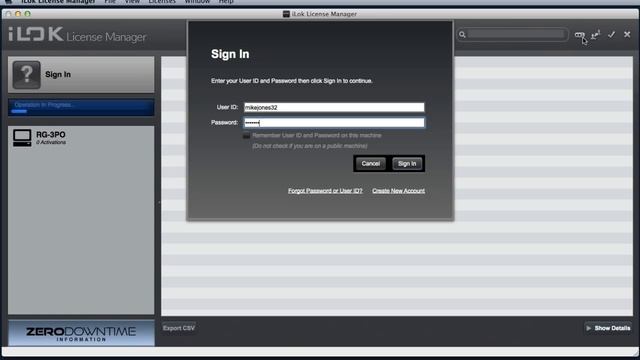This screenshot has height=360, width=640.
Task: Open Create New Account link
Action: (398, 191)
